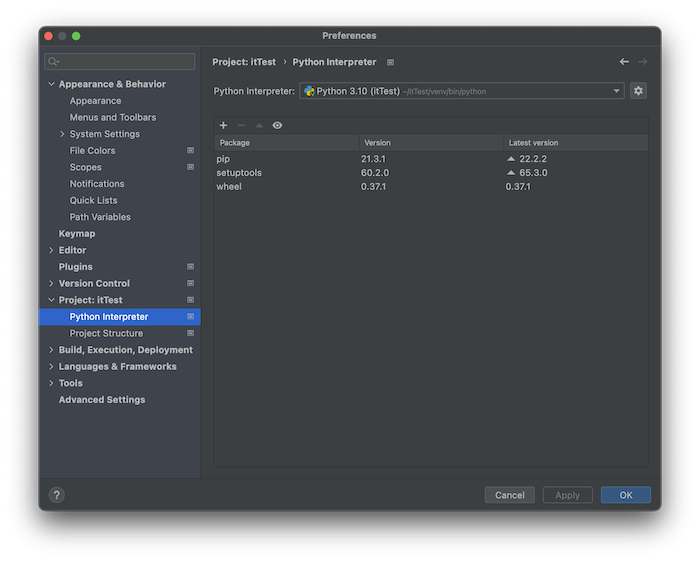700x562 pixels.
Task: Click the help question mark button
Action: [x=57, y=495]
